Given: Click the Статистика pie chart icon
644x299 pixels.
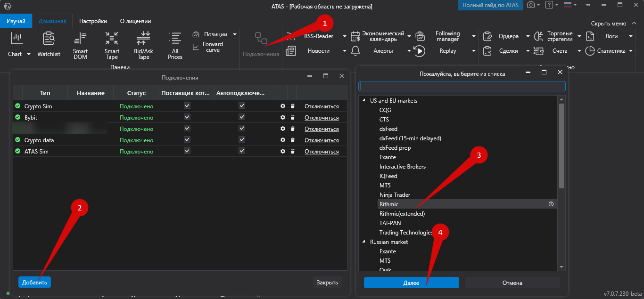Looking at the screenshot, I should click(590, 50).
